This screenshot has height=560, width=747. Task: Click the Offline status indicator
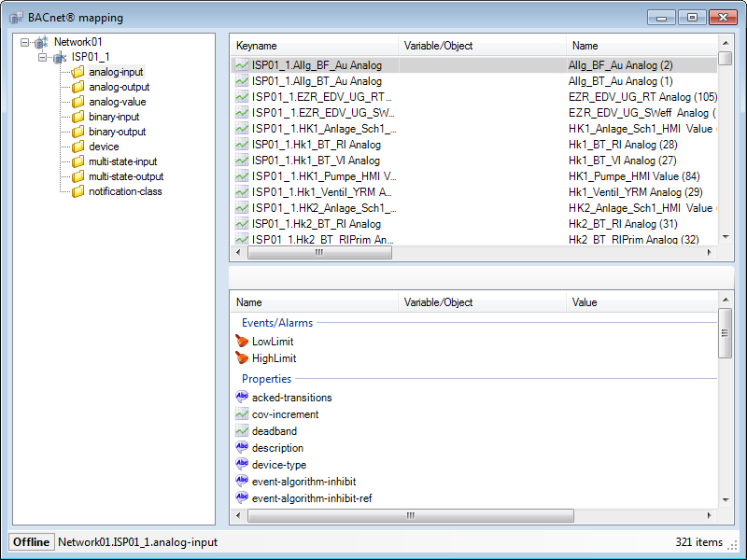pyautogui.click(x=31, y=542)
